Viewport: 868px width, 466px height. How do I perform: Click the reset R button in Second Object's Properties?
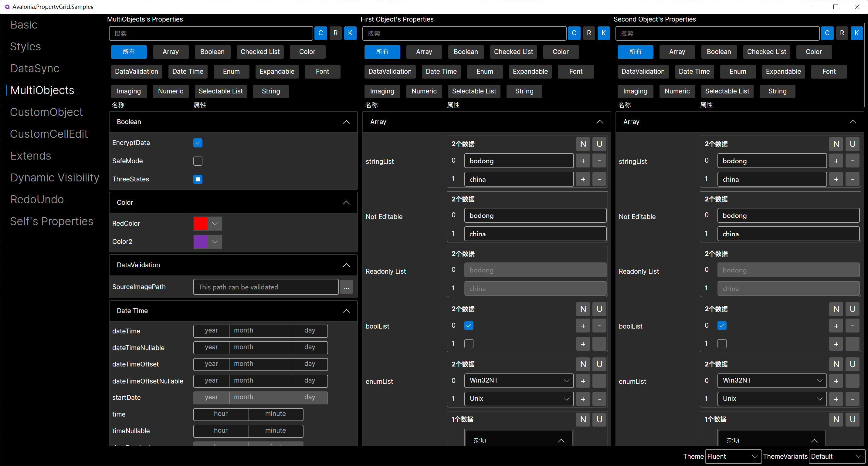842,33
